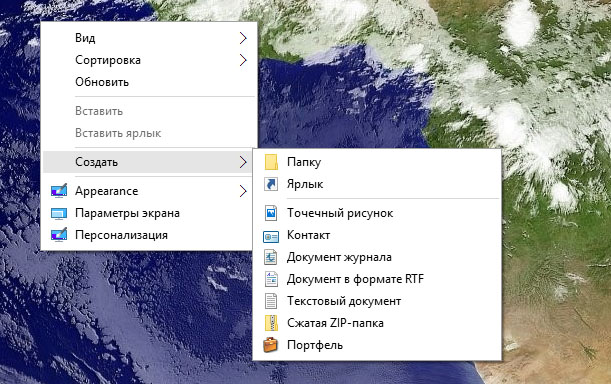
Task: Click the display icon beside Параметры экрана
Action: [x=59, y=213]
